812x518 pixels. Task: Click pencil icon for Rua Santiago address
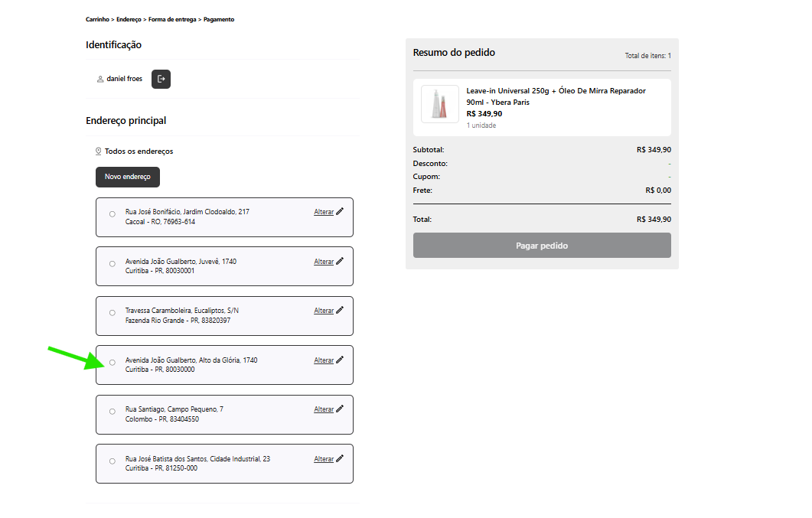click(340, 409)
